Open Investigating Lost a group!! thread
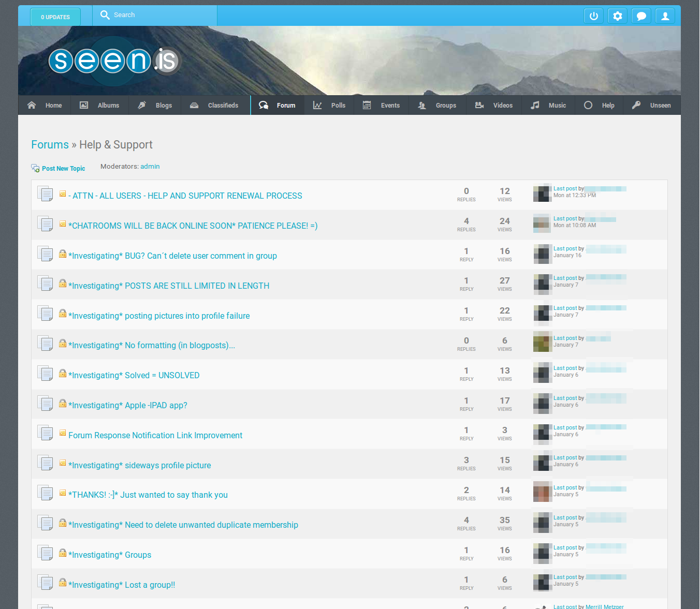 (x=122, y=585)
